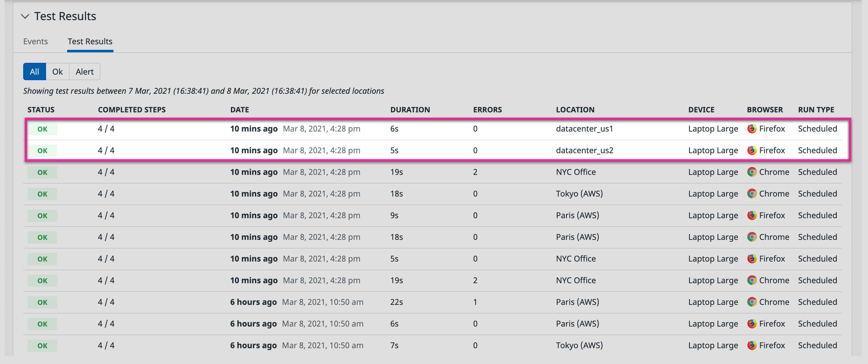Click the OK status badge in the first row
The height and width of the screenshot is (364, 868).
coord(42,128)
